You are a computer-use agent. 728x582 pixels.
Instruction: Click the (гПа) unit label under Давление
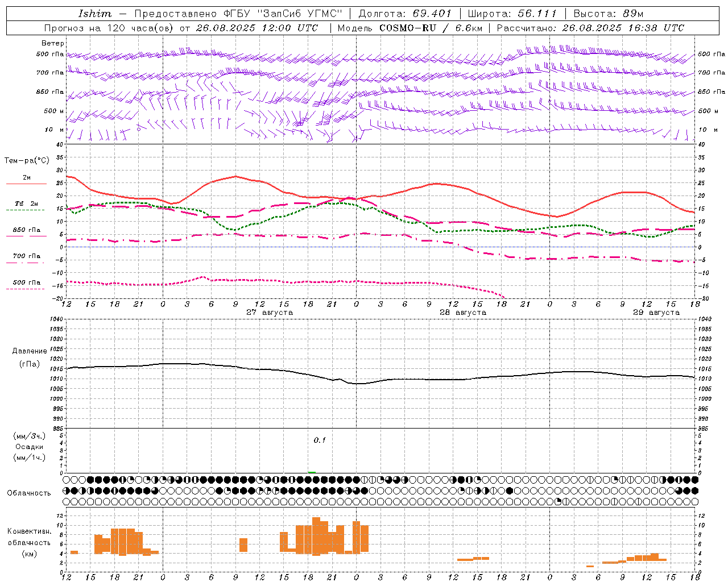[x=30, y=364]
